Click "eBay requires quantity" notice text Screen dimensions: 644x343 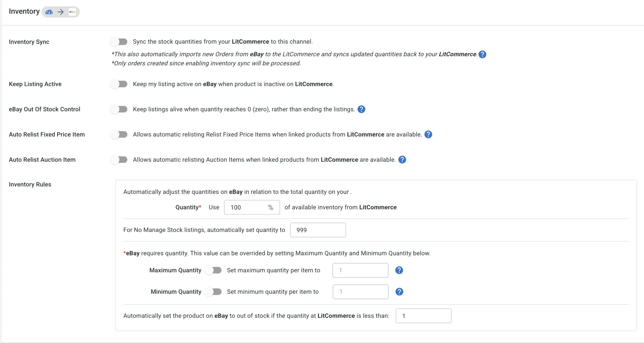click(x=277, y=253)
